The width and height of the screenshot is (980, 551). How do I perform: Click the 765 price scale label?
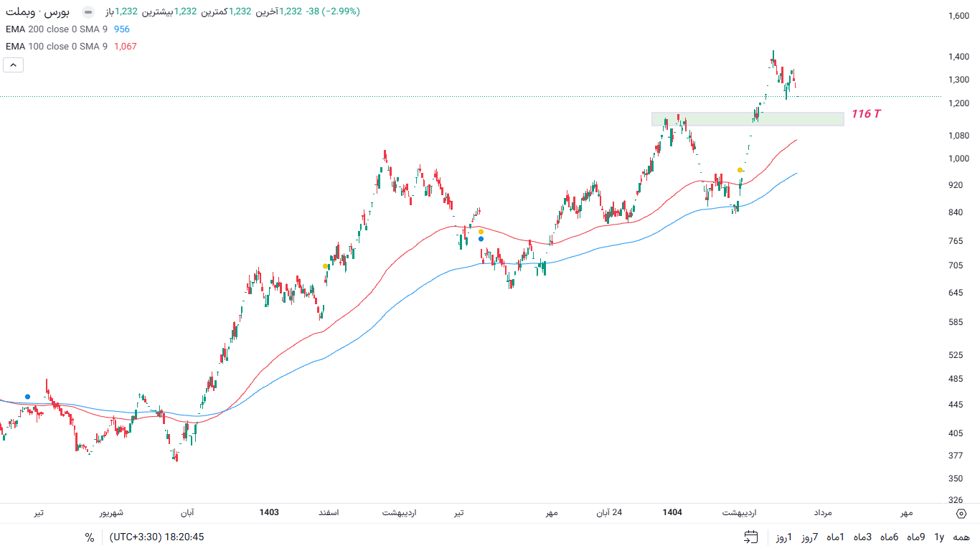tap(955, 241)
